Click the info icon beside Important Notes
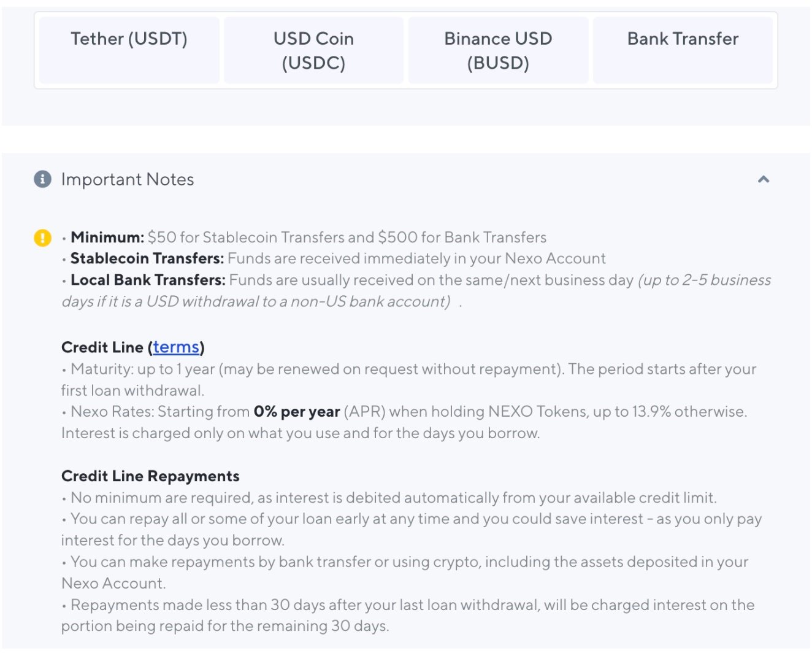The image size is (812, 653). pos(42,179)
